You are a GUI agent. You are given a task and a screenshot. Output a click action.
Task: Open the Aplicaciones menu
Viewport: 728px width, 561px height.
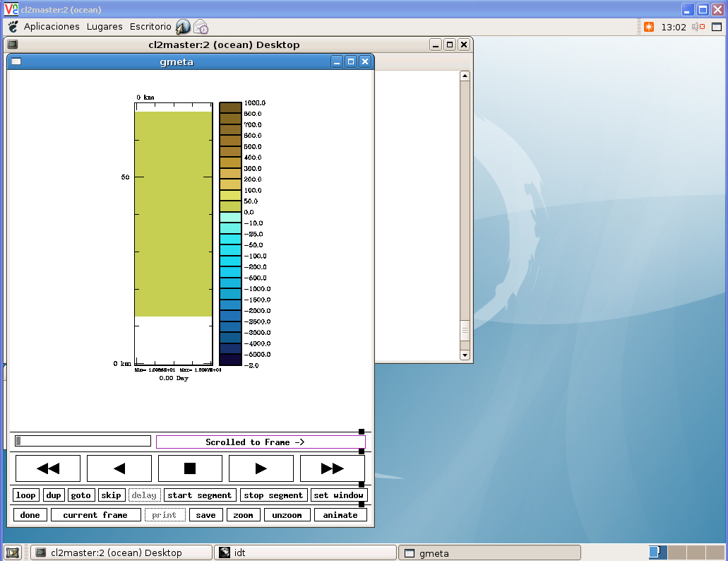pos(52,27)
